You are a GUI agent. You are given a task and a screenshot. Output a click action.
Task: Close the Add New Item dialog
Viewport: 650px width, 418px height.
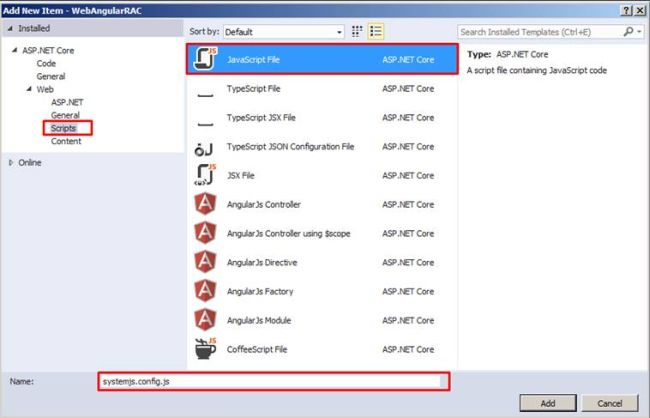coord(640,10)
